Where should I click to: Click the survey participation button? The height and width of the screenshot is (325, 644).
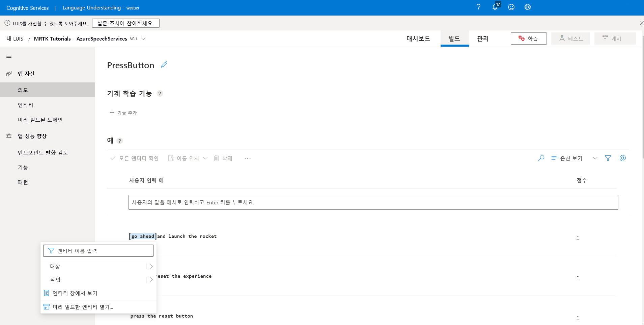pyautogui.click(x=125, y=23)
